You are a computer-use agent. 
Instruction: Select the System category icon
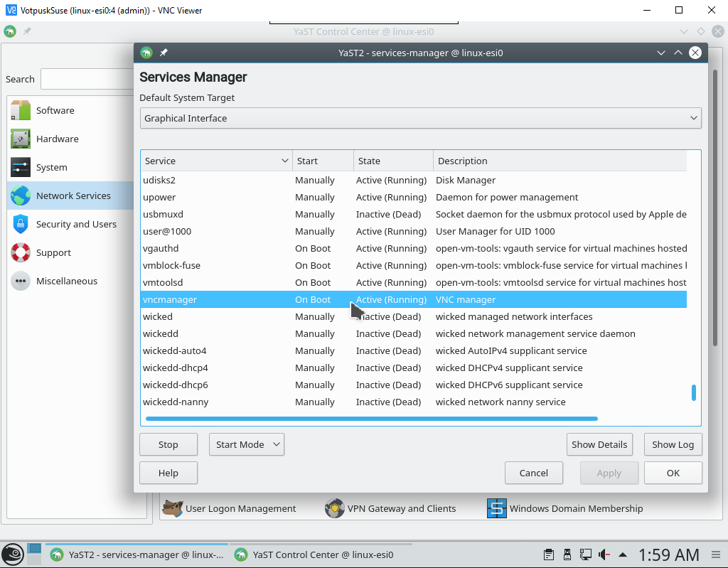(x=21, y=167)
